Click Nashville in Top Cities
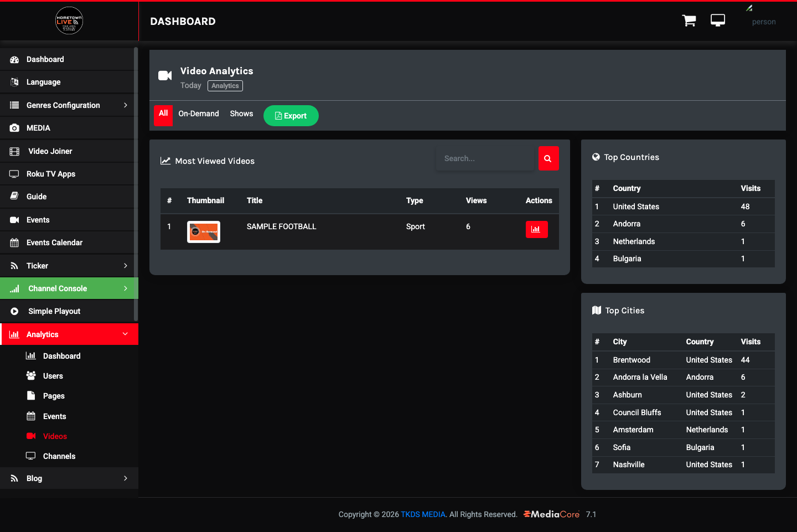797x532 pixels. 629,464
